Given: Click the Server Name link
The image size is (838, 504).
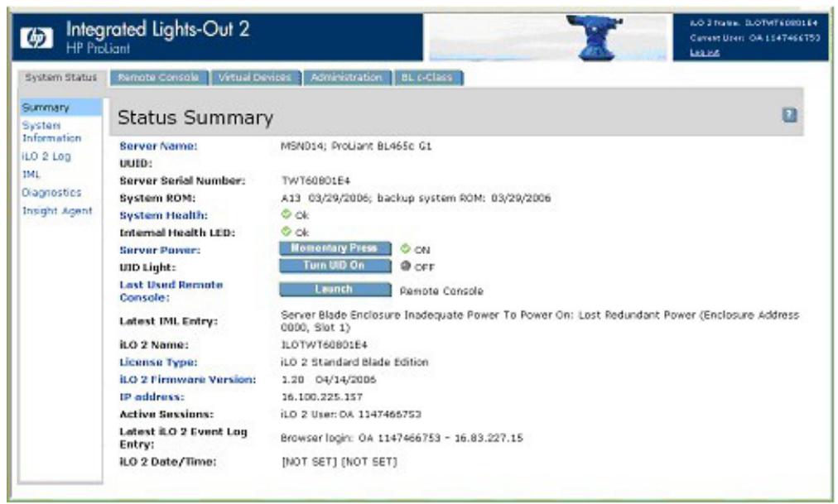Looking at the screenshot, I should coord(158,146).
